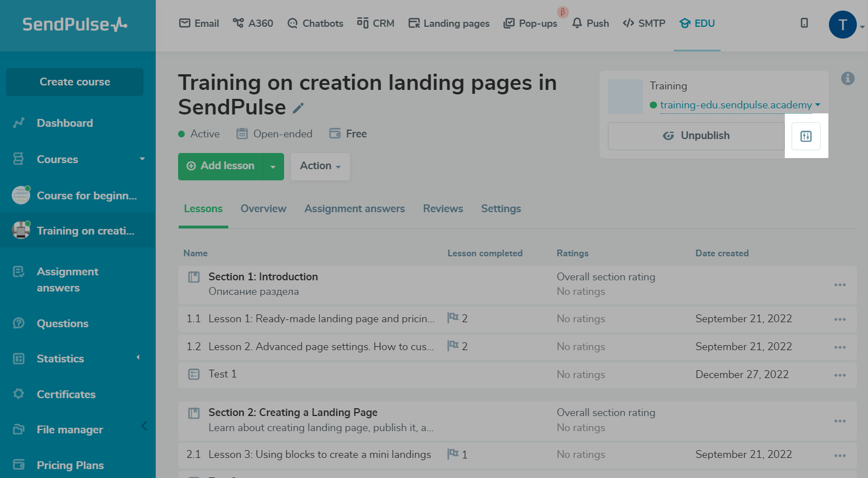Image resolution: width=868 pixels, height=478 pixels.
Task: Open CRM in top navigation
Action: tap(376, 23)
